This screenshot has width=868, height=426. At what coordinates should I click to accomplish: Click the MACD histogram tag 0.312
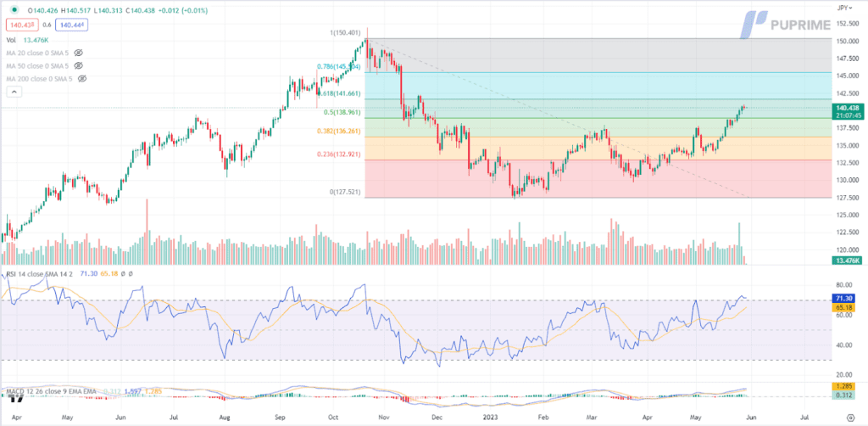(x=844, y=395)
